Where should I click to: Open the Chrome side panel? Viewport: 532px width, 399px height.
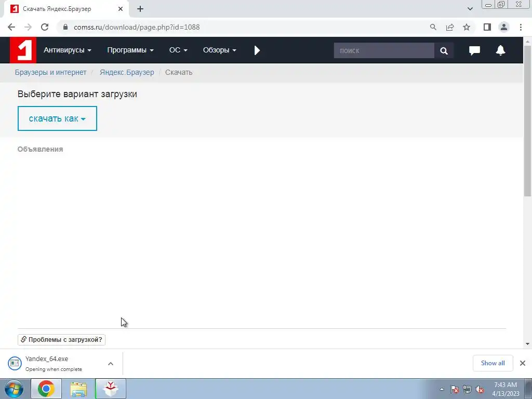pyautogui.click(x=487, y=27)
